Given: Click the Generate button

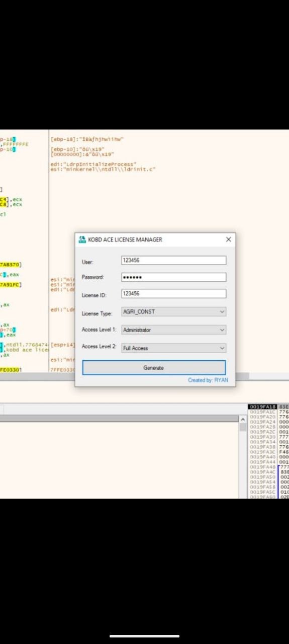Looking at the screenshot, I should pos(154,368).
